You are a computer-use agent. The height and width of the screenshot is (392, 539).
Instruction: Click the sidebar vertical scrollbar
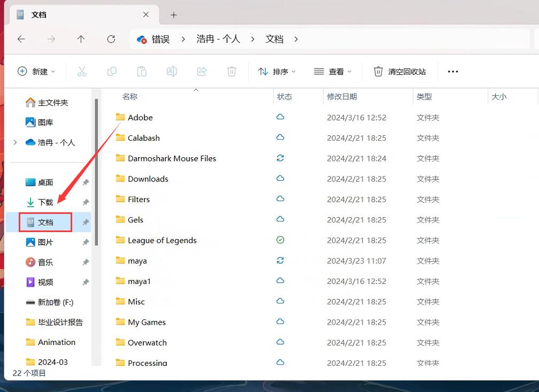(96, 171)
